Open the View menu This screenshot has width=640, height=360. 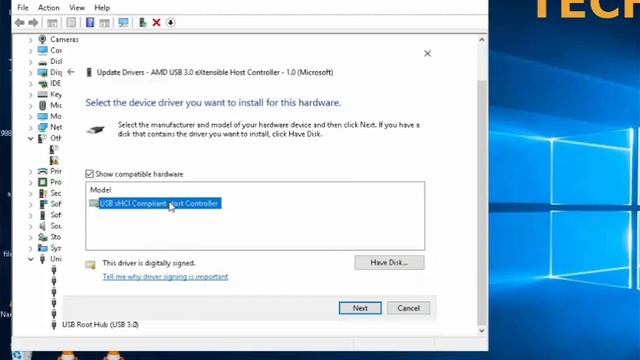pyautogui.click(x=77, y=7)
